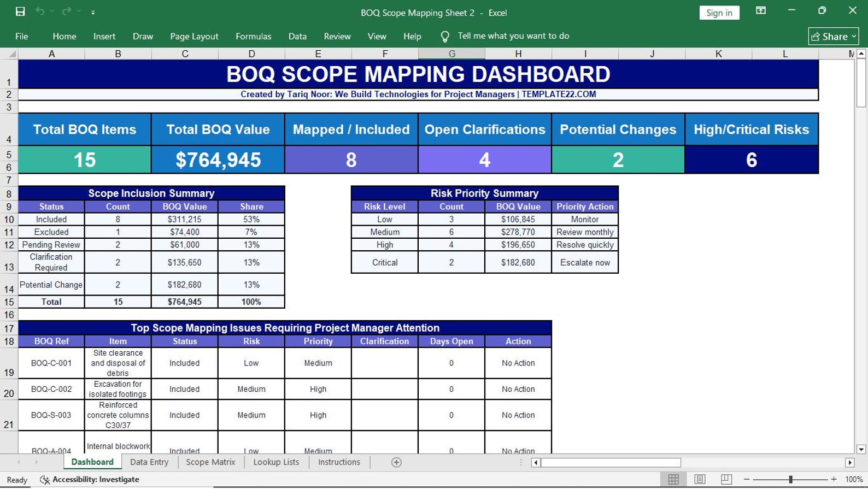Open the File menu
The height and width of the screenshot is (489, 868).
(x=22, y=36)
